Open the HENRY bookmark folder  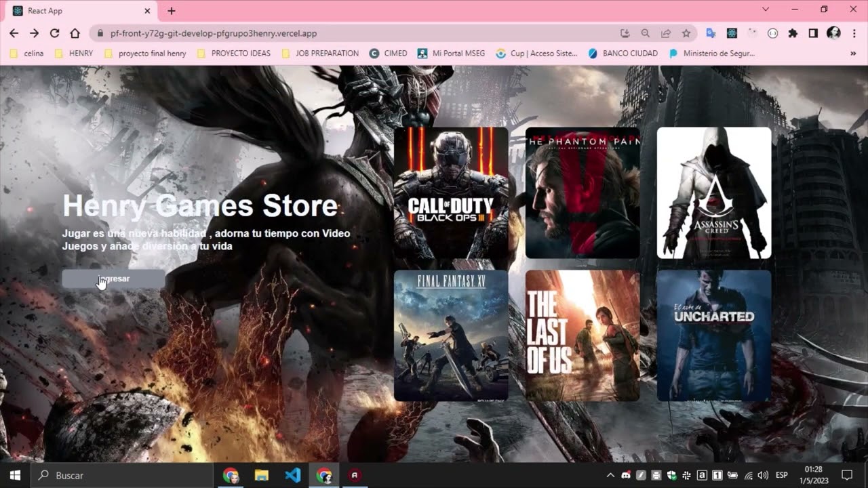73,53
